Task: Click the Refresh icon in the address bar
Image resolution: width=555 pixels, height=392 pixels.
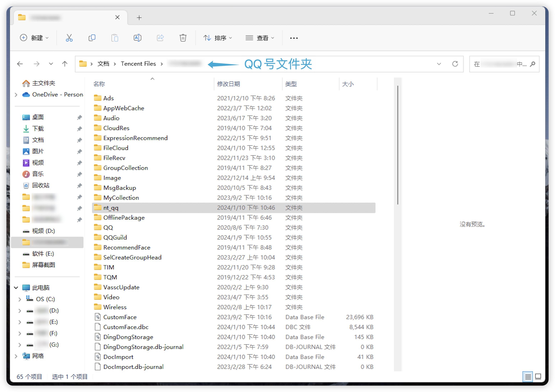Action: tap(455, 64)
